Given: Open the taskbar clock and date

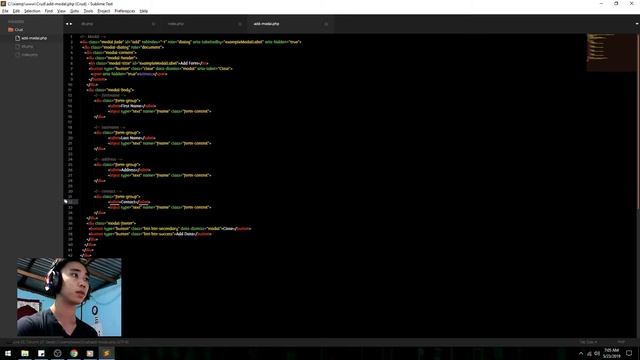Looking at the screenshot, I should pyautogui.click(x=611, y=353).
